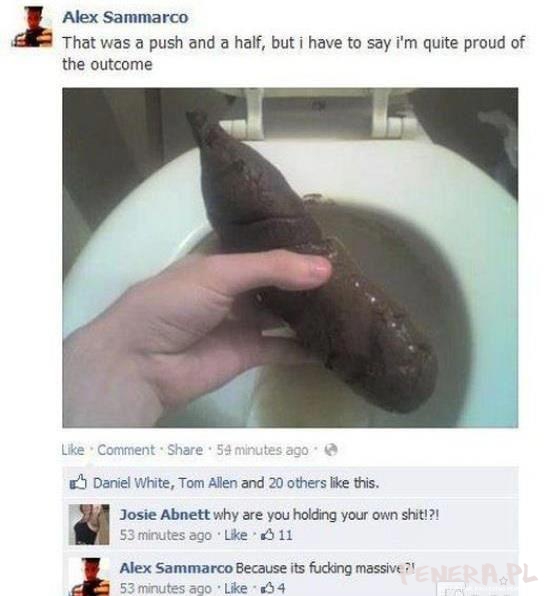Open Josie Abnett's profile picture
The width and height of the screenshot is (550, 596).
89,524
